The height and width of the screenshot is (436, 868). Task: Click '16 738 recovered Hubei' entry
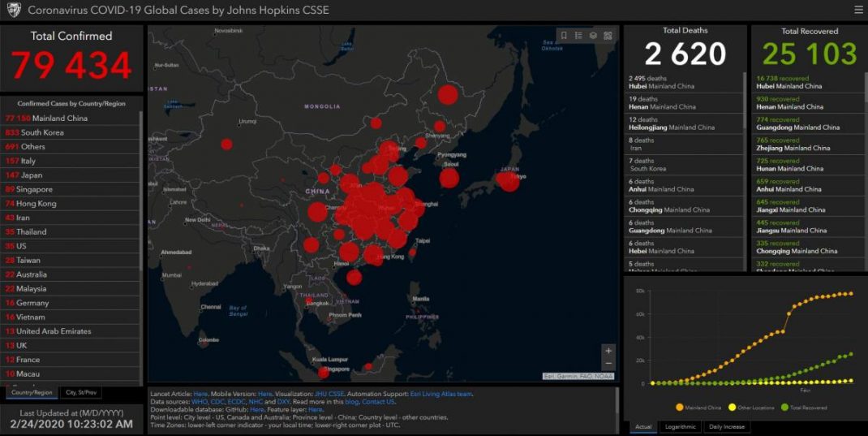[807, 83]
